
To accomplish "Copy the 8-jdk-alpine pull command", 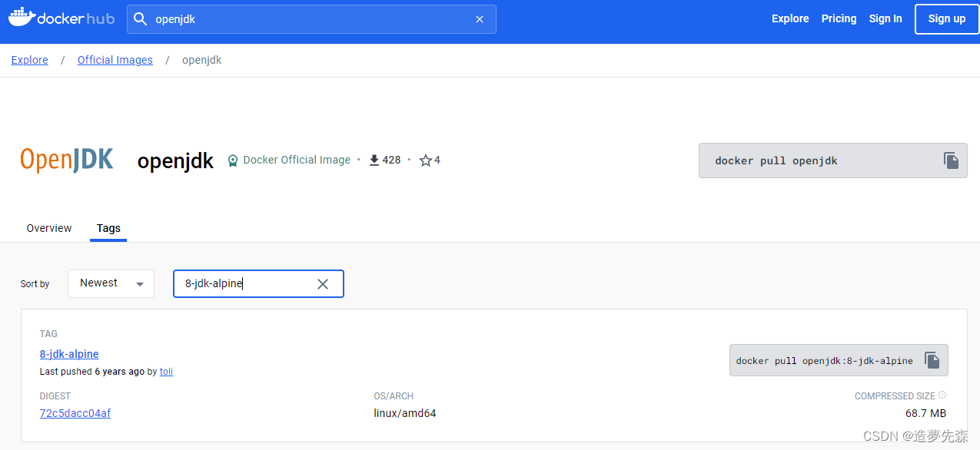I will (x=932, y=360).
